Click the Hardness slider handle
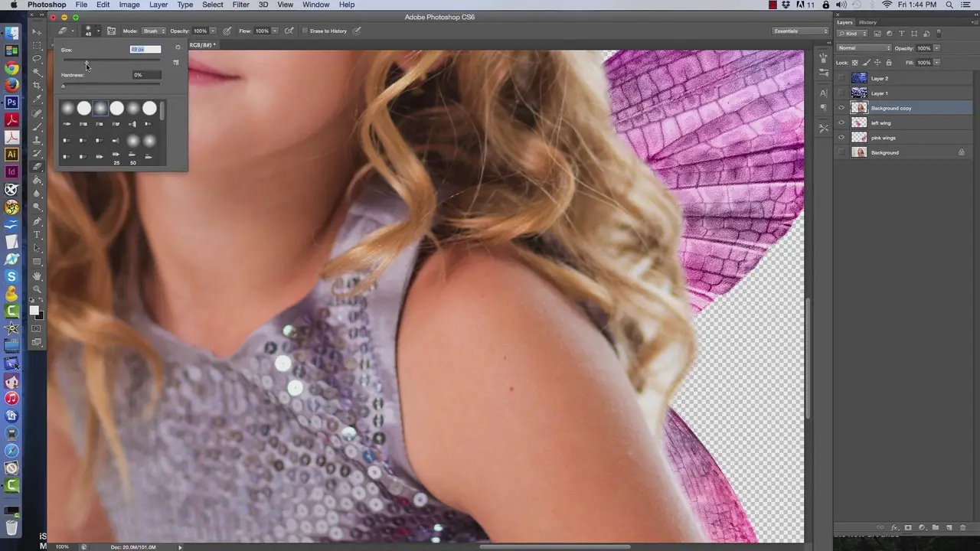The width and height of the screenshot is (980, 551). (x=64, y=86)
